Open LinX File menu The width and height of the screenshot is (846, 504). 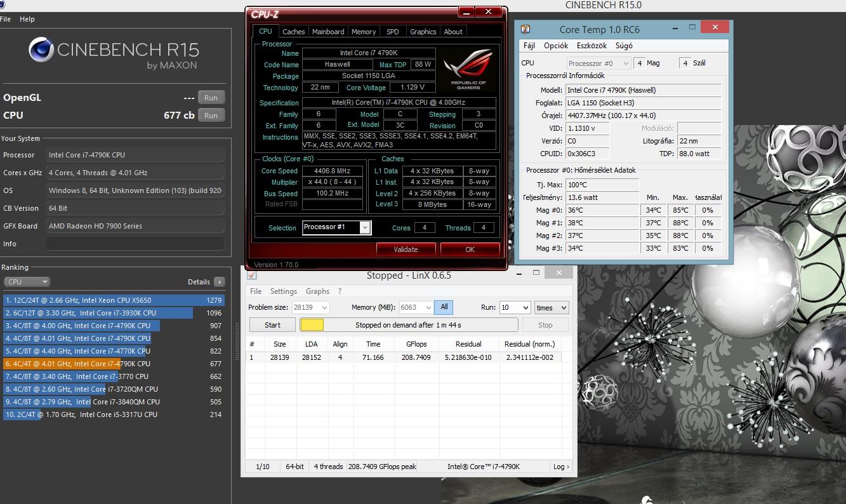(x=256, y=291)
